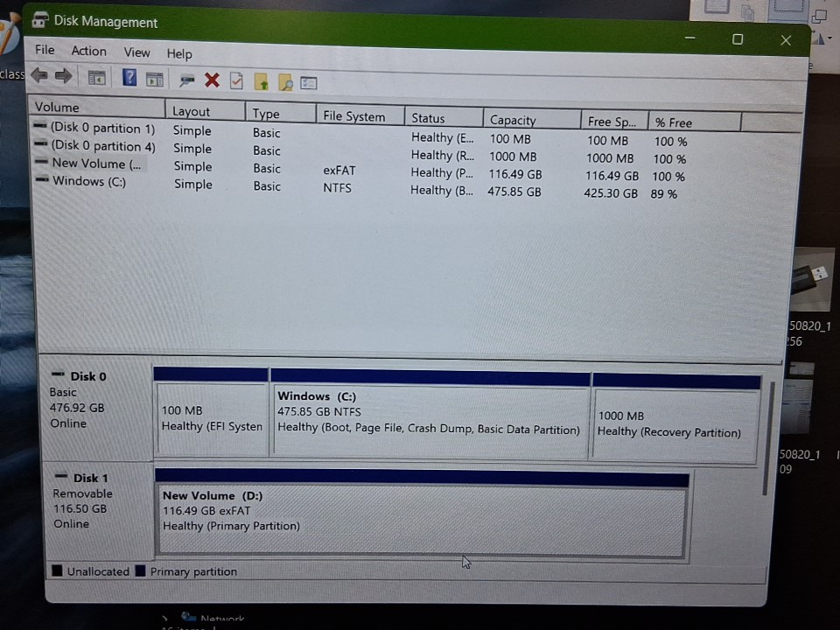Click the Properties checkmark page icon
Screen dimensions: 840x630
[236, 81]
